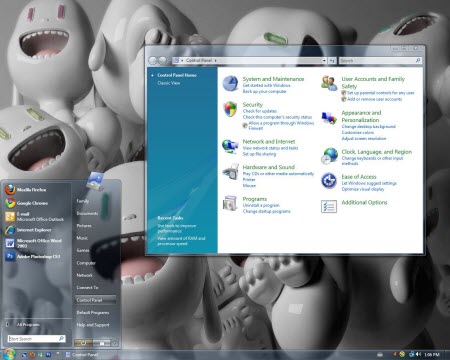Open Outlook E-mail icon in Start menu

click(10, 217)
